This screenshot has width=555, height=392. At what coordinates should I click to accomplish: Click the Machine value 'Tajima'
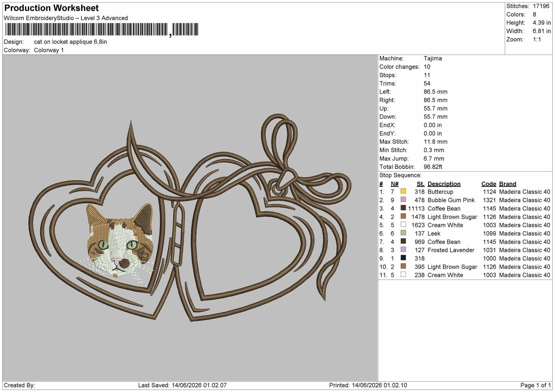432,58
